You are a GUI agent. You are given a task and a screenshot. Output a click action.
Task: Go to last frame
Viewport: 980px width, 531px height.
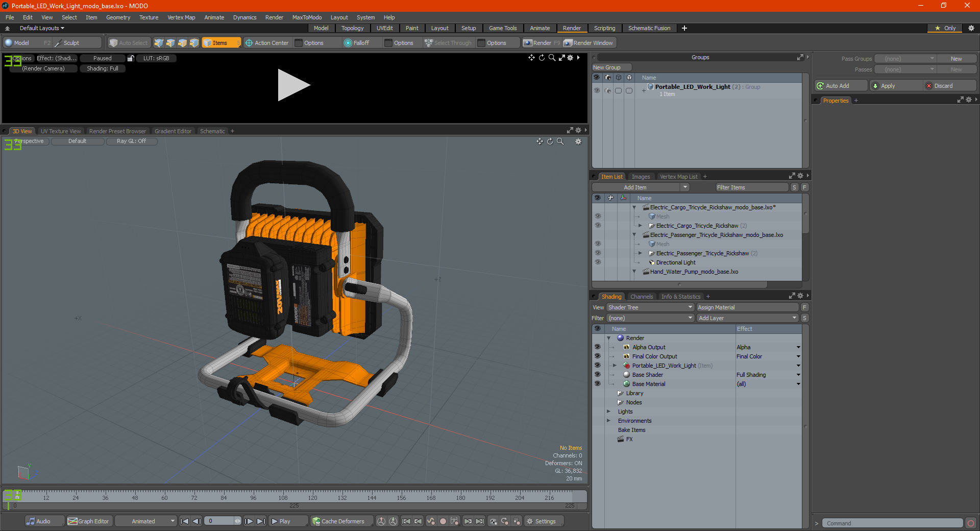[x=261, y=521]
